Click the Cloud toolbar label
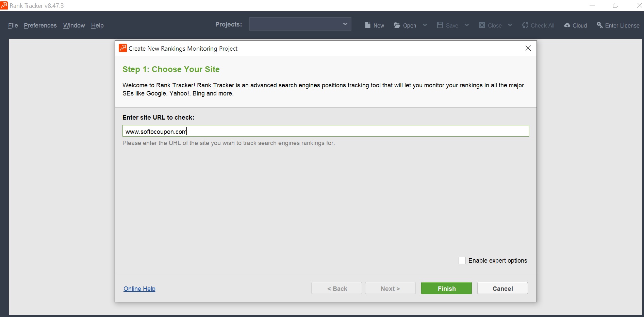The width and height of the screenshot is (644, 317). pos(580,25)
